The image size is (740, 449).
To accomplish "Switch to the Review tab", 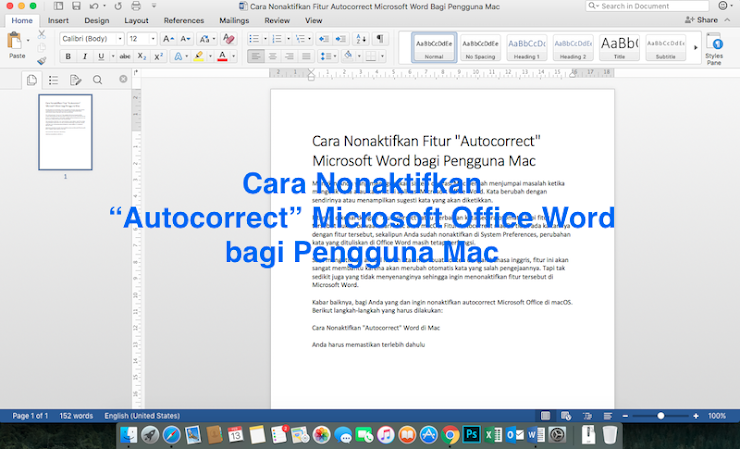I will point(277,20).
